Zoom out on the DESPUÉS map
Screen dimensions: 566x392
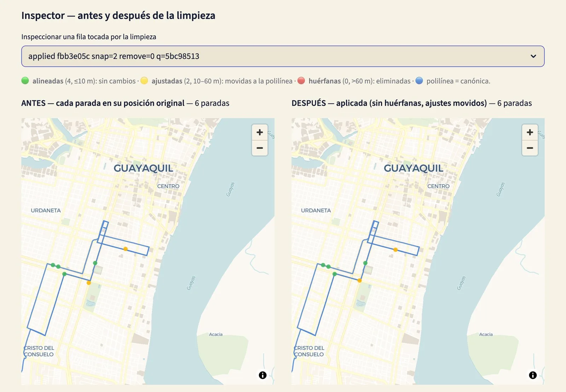530,148
